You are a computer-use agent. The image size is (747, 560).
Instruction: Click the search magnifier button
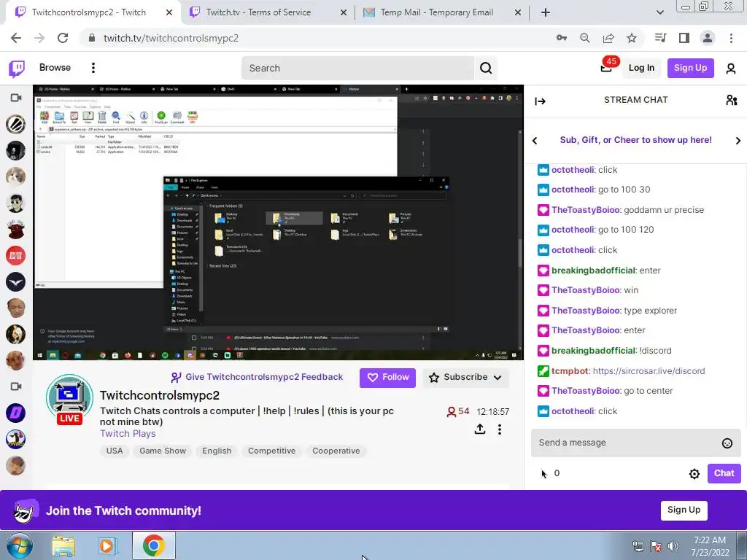tap(486, 68)
